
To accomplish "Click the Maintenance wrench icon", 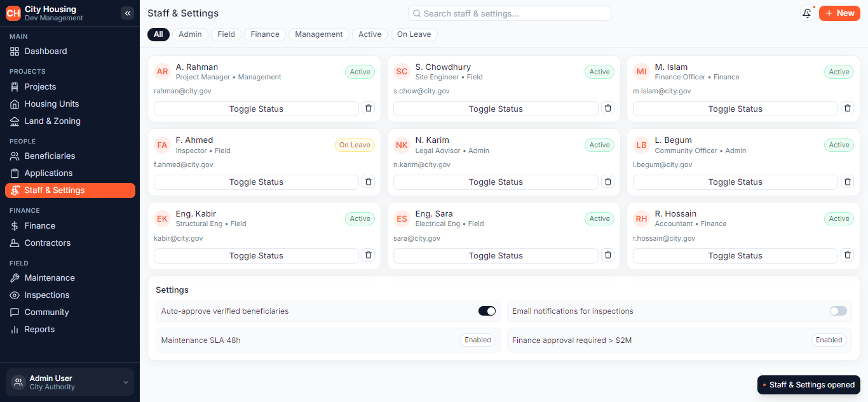I will pos(15,278).
